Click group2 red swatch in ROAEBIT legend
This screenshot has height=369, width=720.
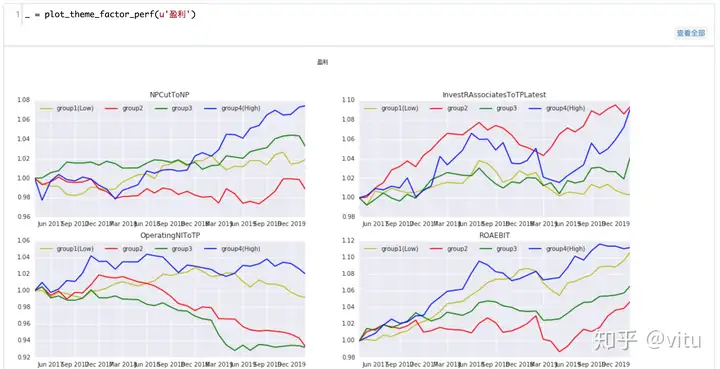tap(437, 249)
